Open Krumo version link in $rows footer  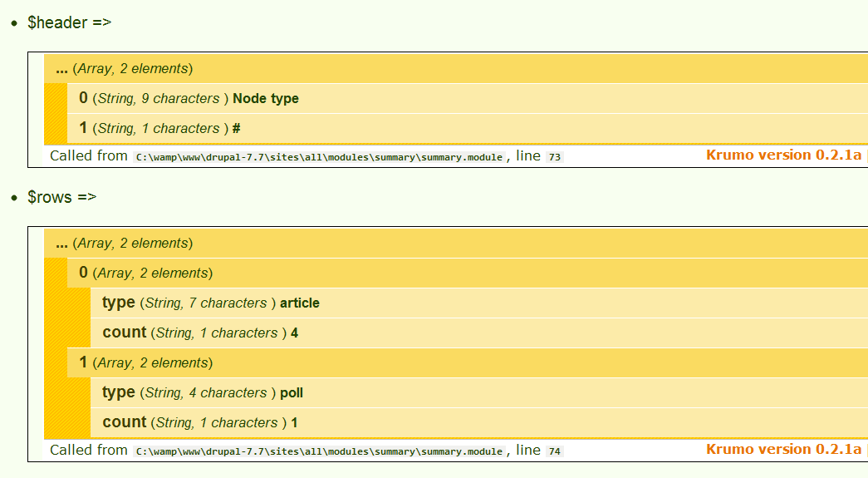(x=783, y=449)
